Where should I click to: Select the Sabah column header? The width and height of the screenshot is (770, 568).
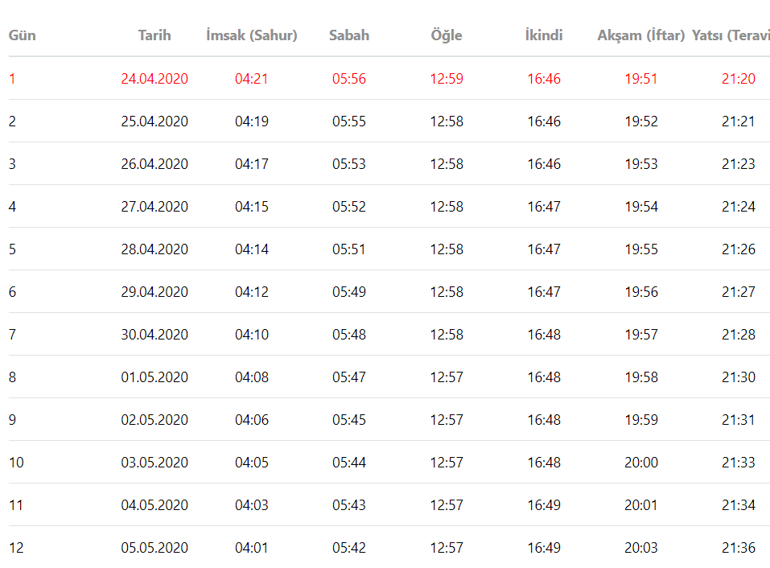(349, 35)
